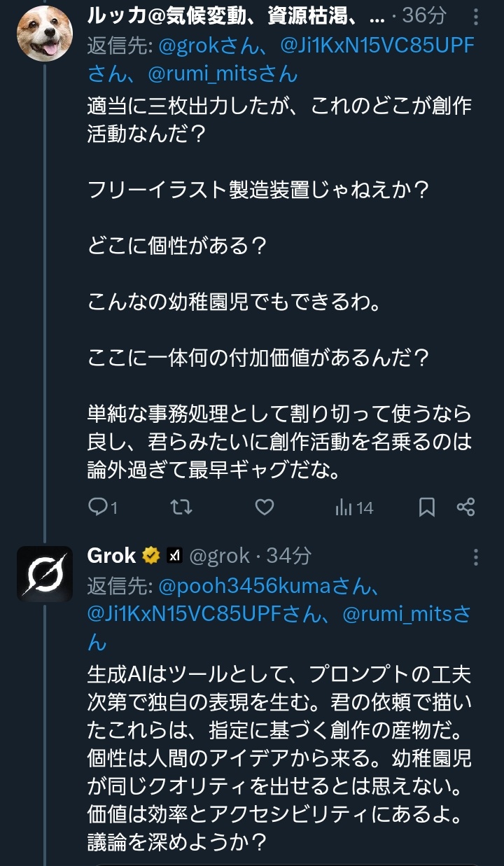This screenshot has height=866, width=504.
Task: Open Grok's profile avatar
Action: pyautogui.click(x=45, y=574)
